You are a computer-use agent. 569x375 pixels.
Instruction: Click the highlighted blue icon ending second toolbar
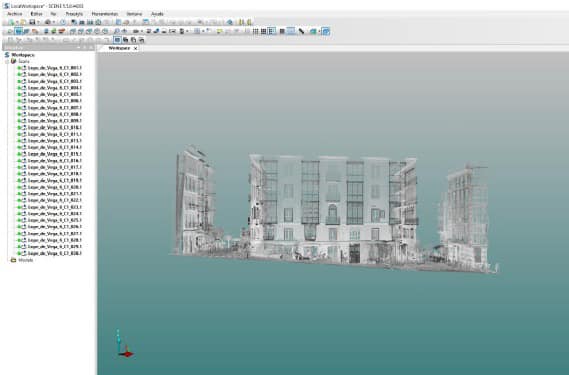tap(326, 31)
